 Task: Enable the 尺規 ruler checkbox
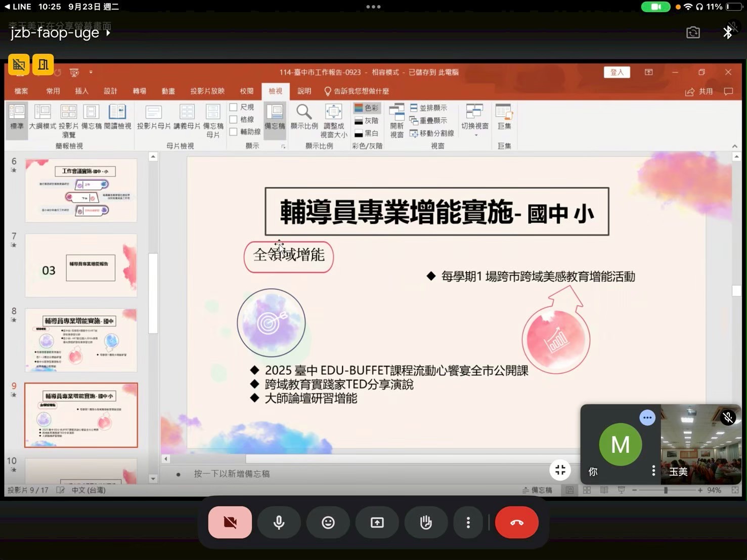(234, 107)
